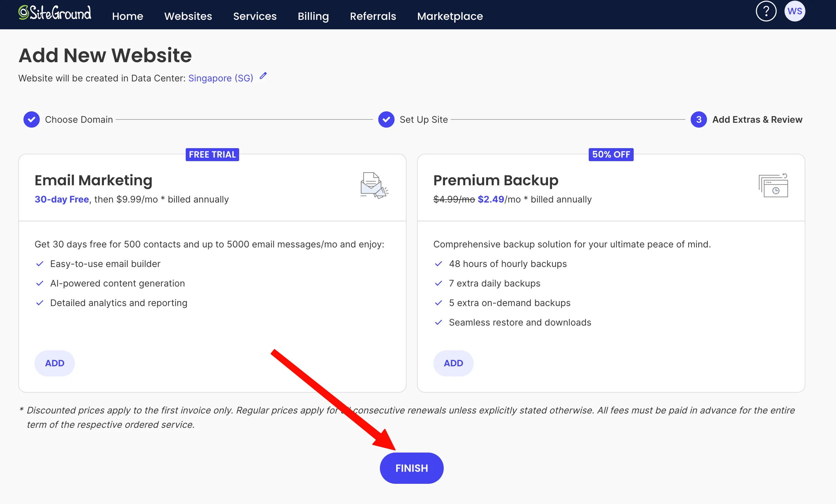Click the $2.49 discounted price
The width and height of the screenshot is (836, 504).
(x=491, y=199)
